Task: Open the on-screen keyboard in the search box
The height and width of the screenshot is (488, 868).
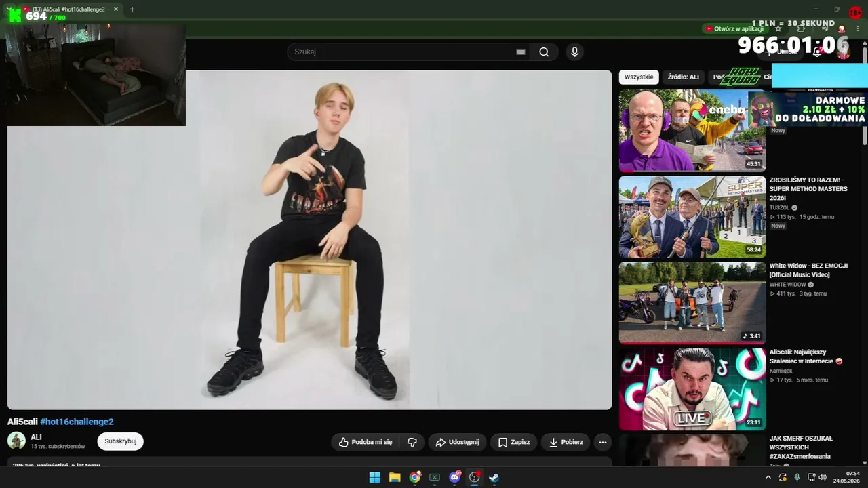Action: coord(520,52)
